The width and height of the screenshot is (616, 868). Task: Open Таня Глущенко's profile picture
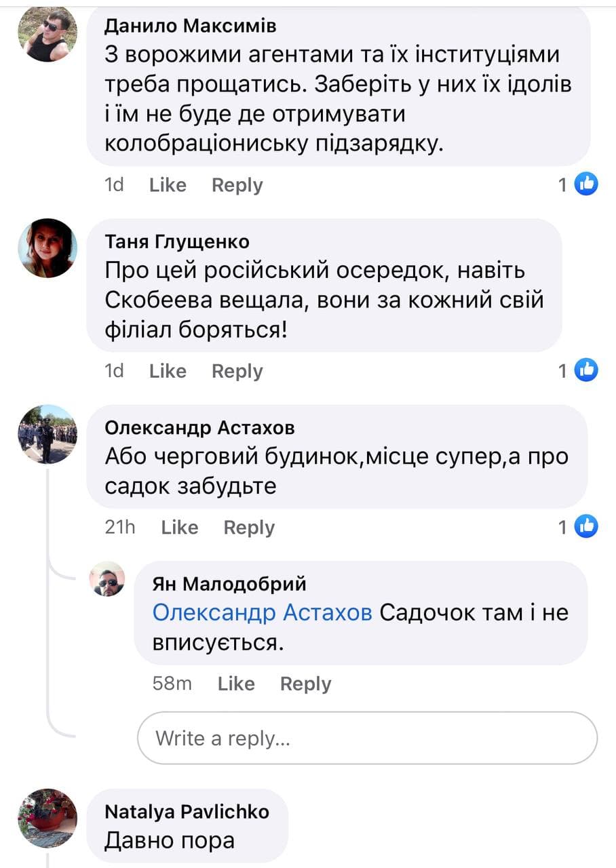tap(47, 248)
